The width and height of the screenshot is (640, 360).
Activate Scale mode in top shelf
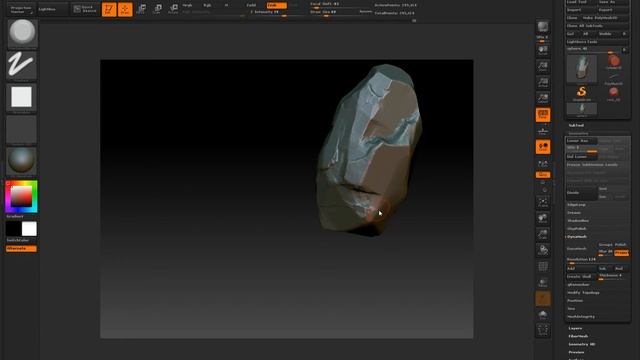click(x=157, y=9)
